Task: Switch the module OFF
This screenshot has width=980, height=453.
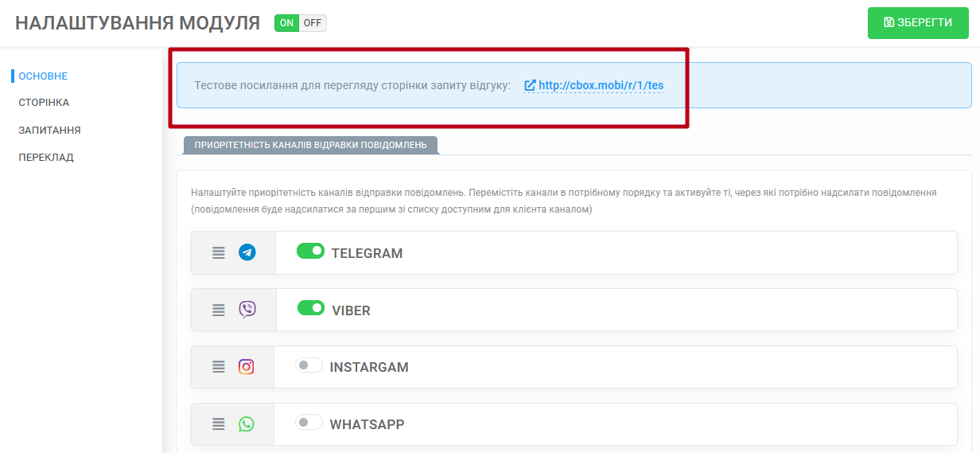Action: pos(313,23)
